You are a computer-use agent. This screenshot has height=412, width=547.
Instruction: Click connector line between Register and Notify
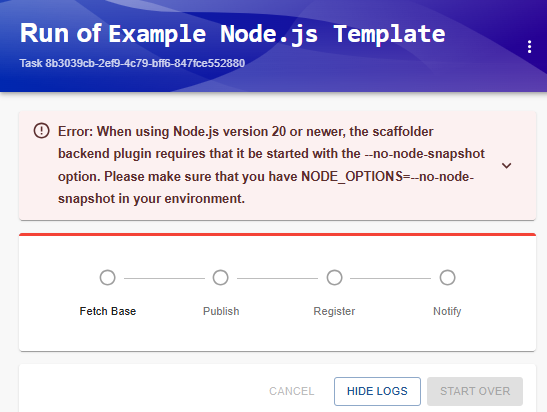(390, 278)
